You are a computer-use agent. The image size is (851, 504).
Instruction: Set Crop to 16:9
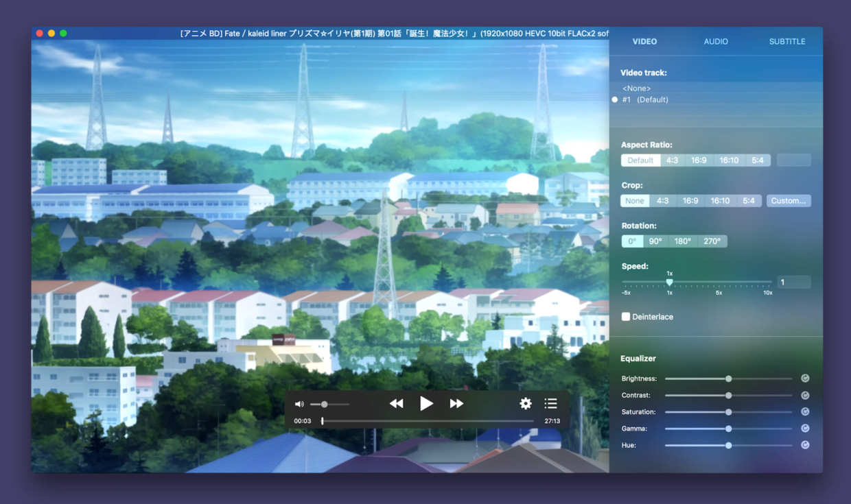coord(690,201)
